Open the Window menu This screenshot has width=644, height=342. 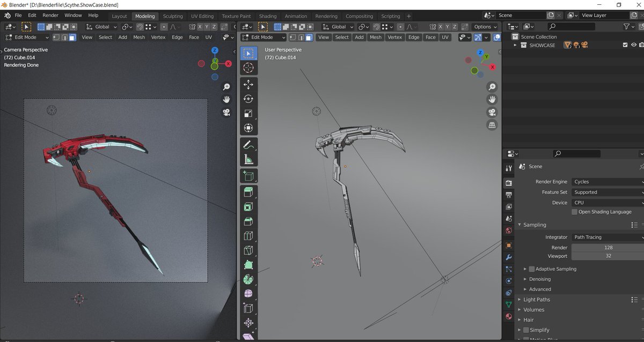(73, 16)
